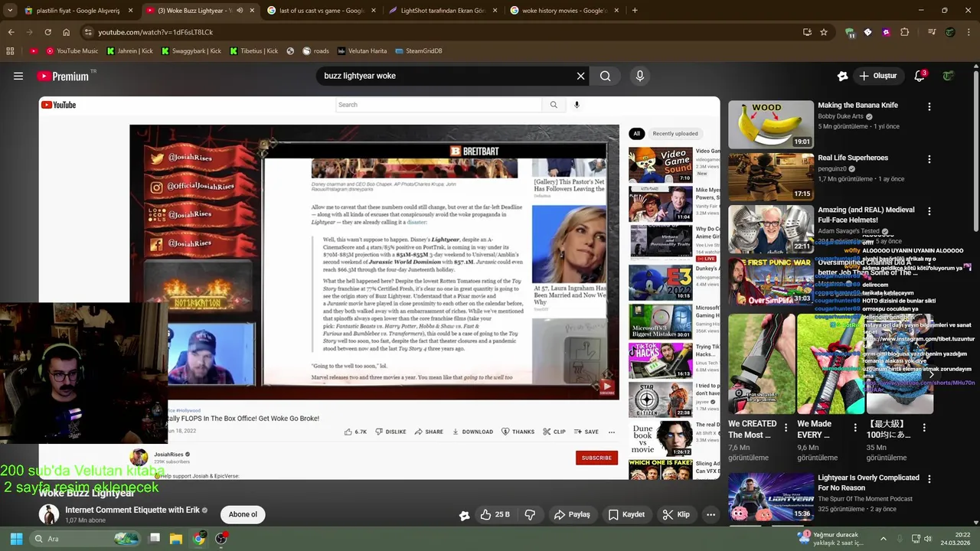Open the YouTube hamburger guide menu
This screenshot has height=551, width=980.
click(x=18, y=76)
